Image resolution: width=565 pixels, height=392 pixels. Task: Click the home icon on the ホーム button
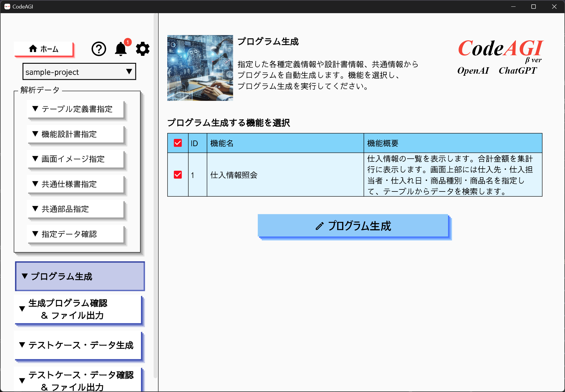pyautogui.click(x=33, y=49)
